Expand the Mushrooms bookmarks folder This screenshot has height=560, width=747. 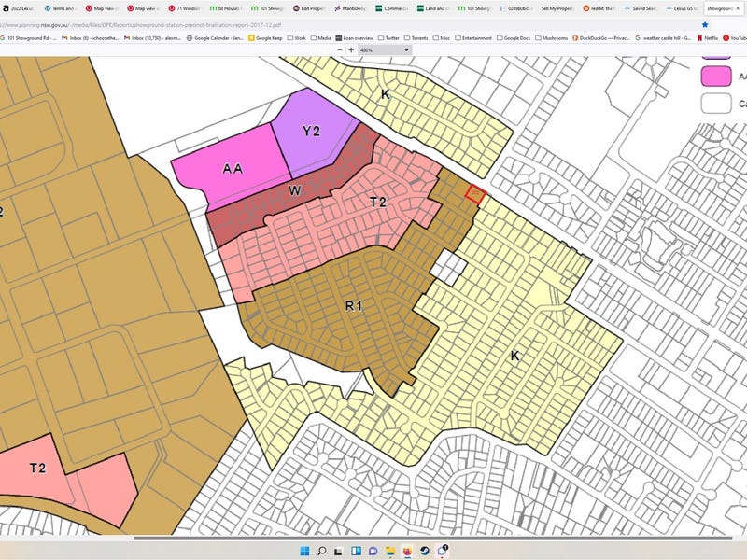pos(552,38)
